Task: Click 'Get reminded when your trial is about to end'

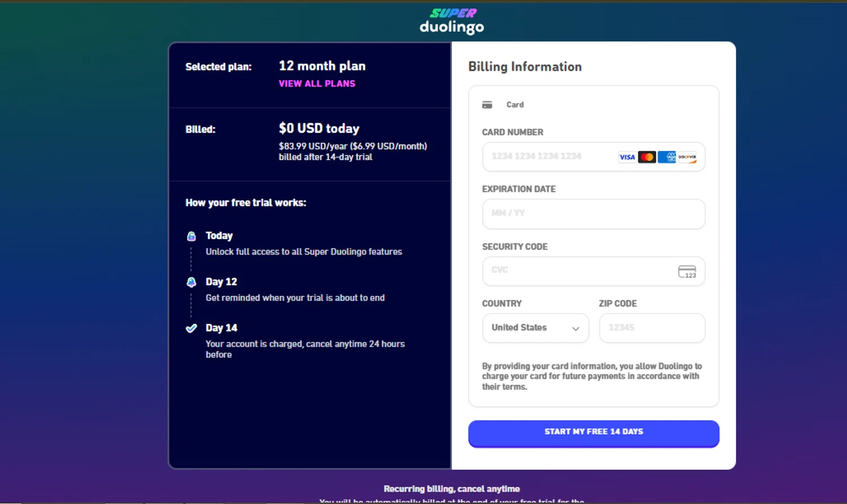Action: tap(295, 298)
